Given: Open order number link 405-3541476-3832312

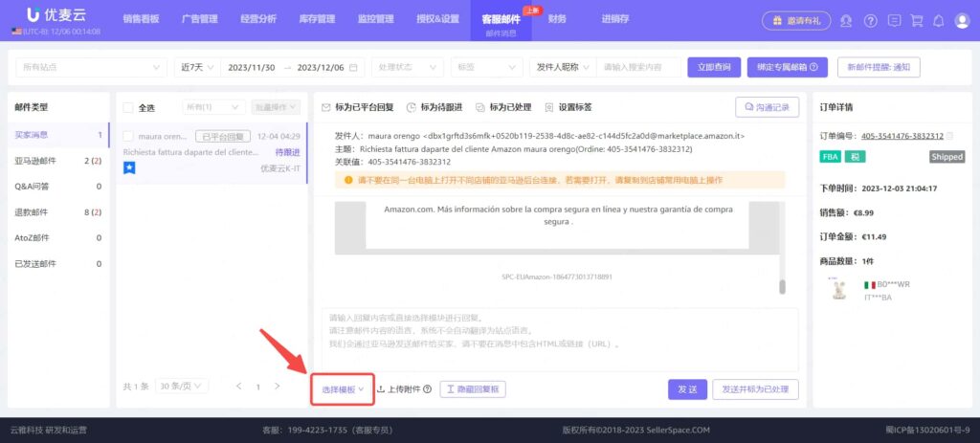Looking at the screenshot, I should point(902,136).
